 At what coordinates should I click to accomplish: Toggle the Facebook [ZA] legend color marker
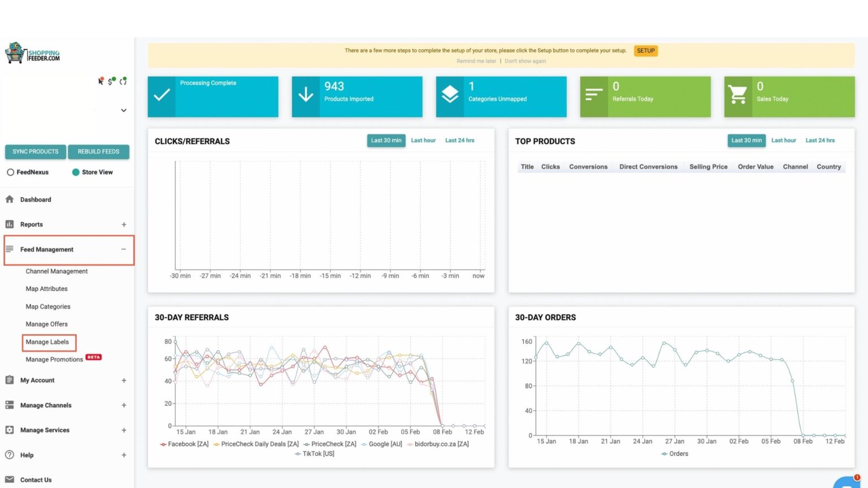pyautogui.click(x=163, y=445)
